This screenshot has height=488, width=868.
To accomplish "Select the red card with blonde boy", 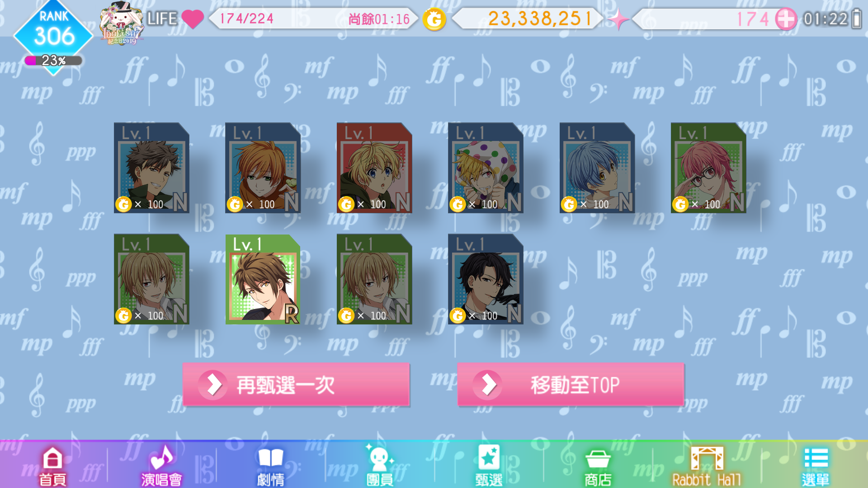I will tap(374, 168).
